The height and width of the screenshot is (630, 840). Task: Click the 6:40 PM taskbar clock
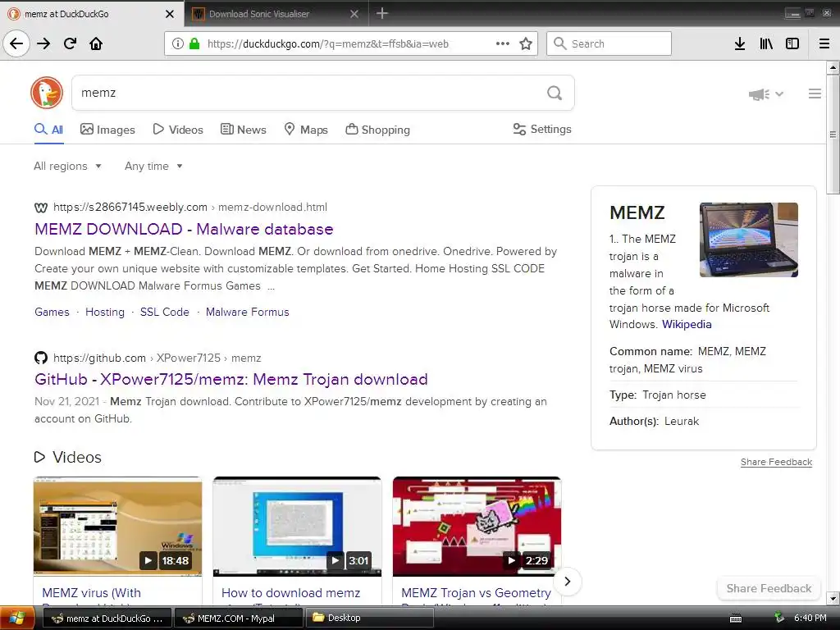pyautogui.click(x=810, y=618)
